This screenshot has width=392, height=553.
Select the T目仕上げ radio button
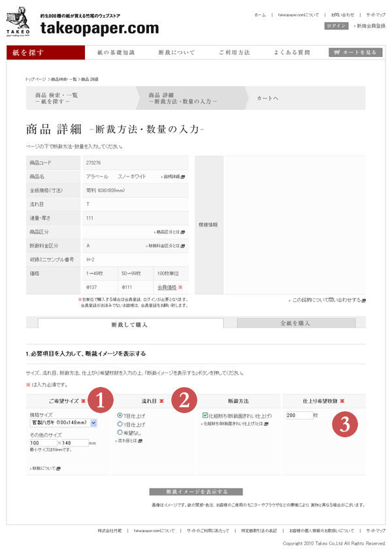(x=120, y=415)
